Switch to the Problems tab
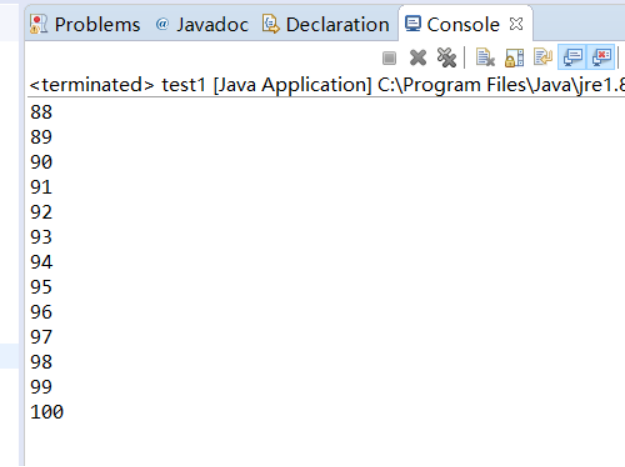Viewport: 625px width, 467px height. point(86,24)
